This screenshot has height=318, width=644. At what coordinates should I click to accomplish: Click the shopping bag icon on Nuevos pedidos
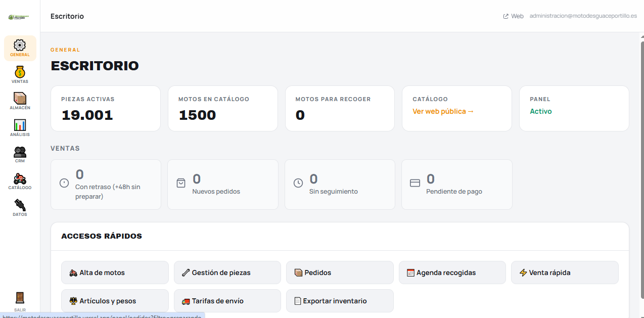pyautogui.click(x=181, y=183)
